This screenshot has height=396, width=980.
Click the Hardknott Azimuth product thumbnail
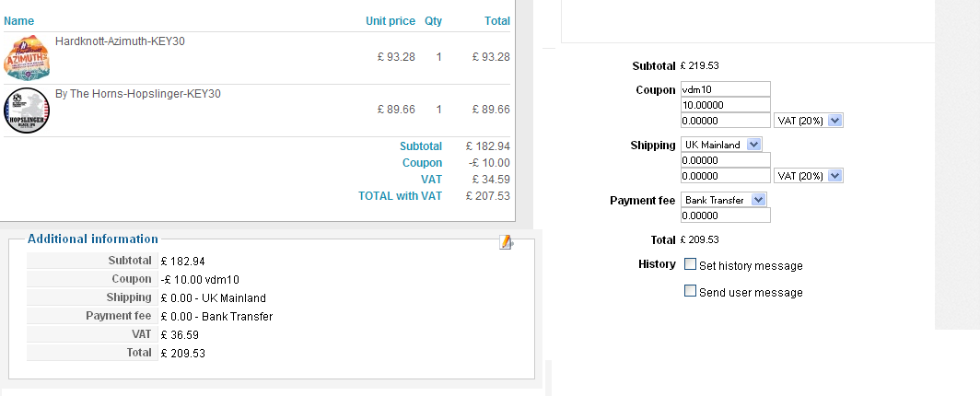pyautogui.click(x=27, y=58)
